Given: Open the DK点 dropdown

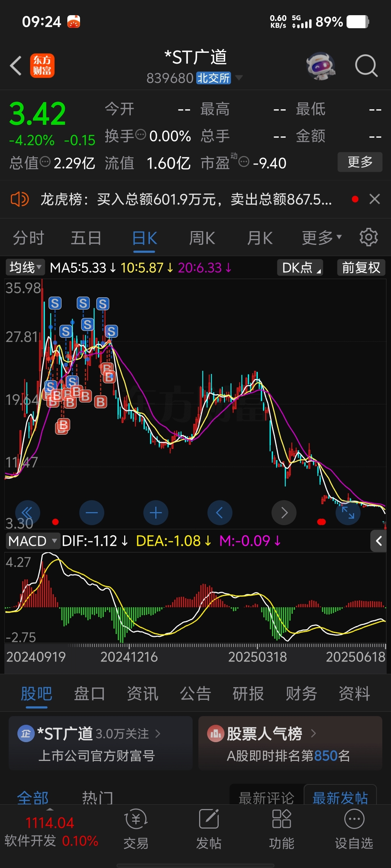Looking at the screenshot, I should click(300, 268).
